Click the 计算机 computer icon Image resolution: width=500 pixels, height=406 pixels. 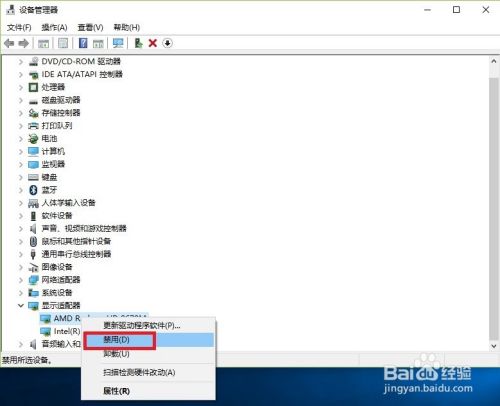(x=33, y=152)
